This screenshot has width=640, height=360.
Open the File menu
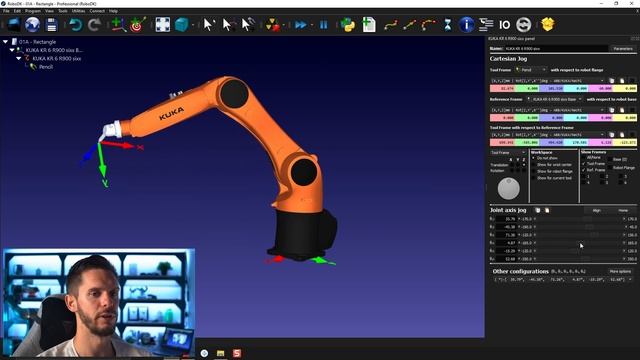coord(6,11)
